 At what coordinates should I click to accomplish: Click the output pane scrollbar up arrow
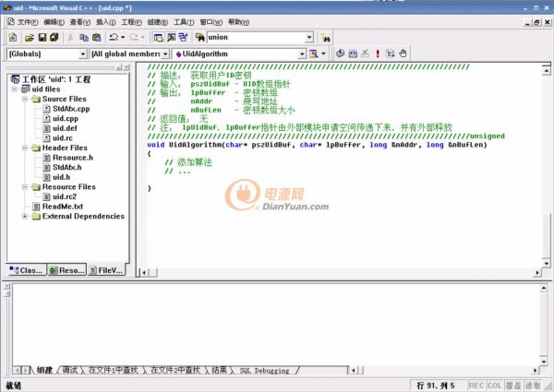point(544,289)
